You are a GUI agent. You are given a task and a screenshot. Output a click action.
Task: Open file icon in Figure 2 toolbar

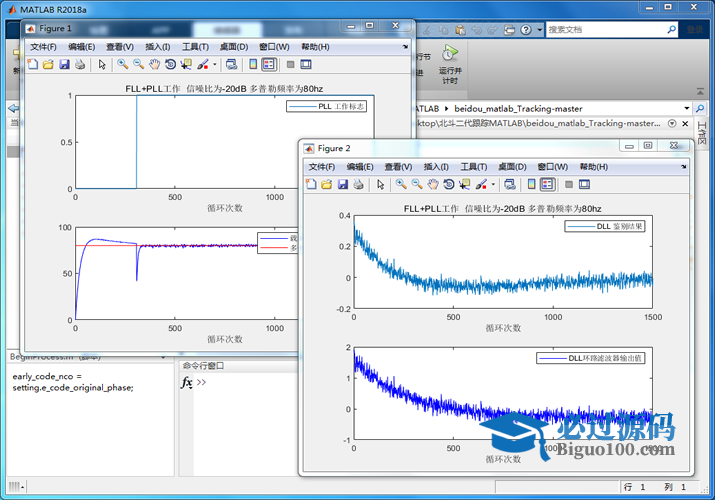(326, 184)
